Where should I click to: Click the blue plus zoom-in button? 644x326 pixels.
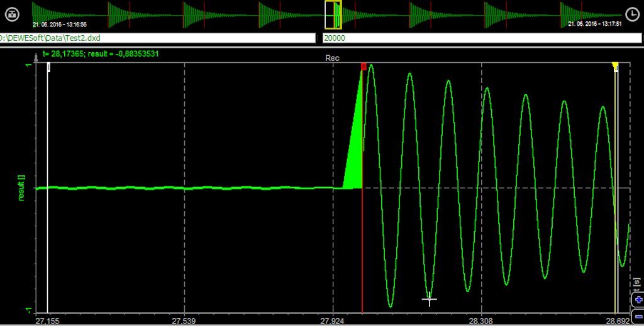coord(638,300)
